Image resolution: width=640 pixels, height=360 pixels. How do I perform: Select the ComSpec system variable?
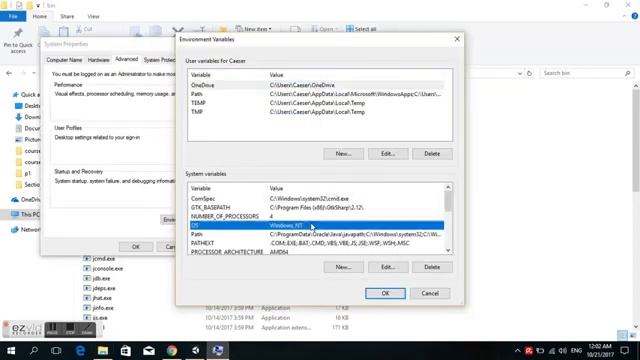tap(317, 199)
